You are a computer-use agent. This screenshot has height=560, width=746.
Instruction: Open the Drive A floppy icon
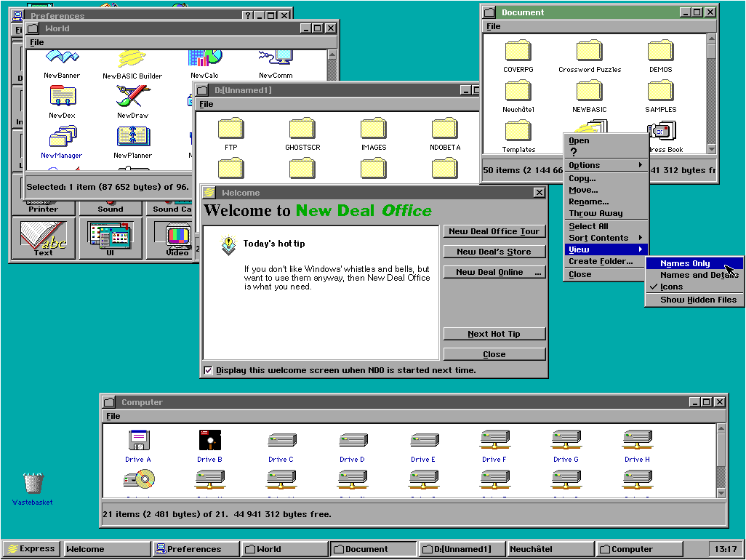tap(138, 441)
